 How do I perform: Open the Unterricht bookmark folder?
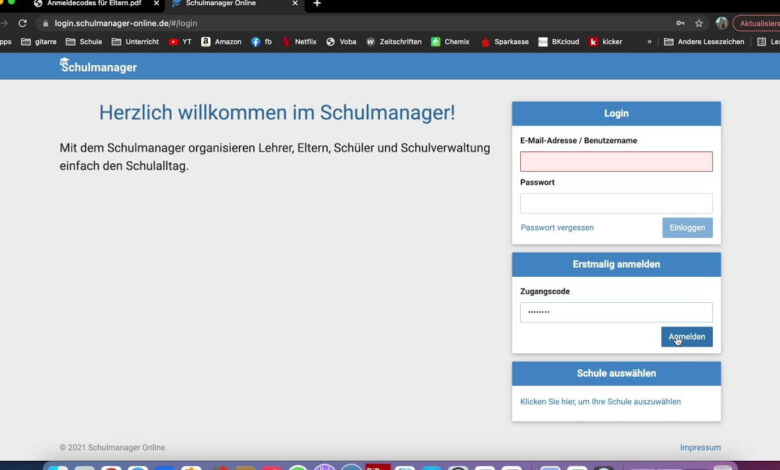[x=135, y=42]
